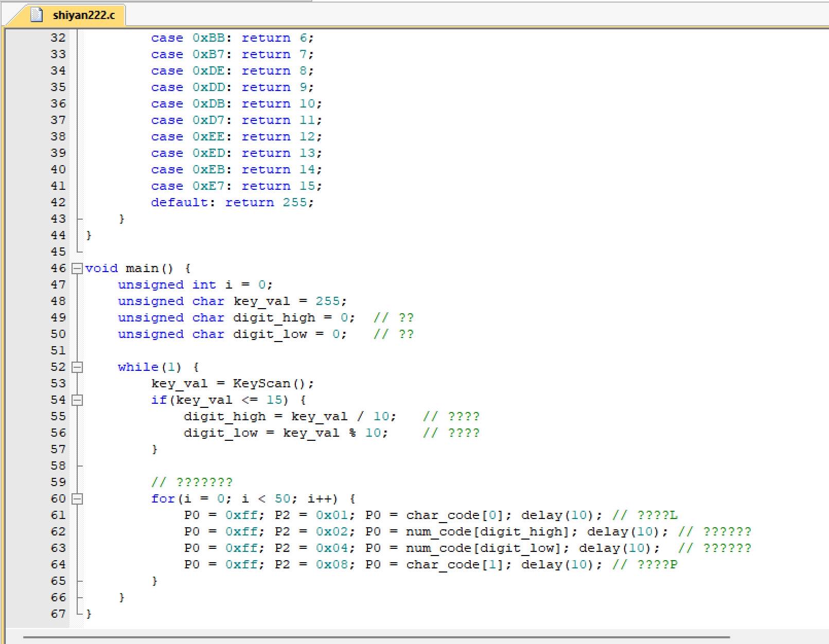829x644 pixels.
Task: Click 'unsigned char key_val = 255;' declaration
Action: click(x=232, y=301)
